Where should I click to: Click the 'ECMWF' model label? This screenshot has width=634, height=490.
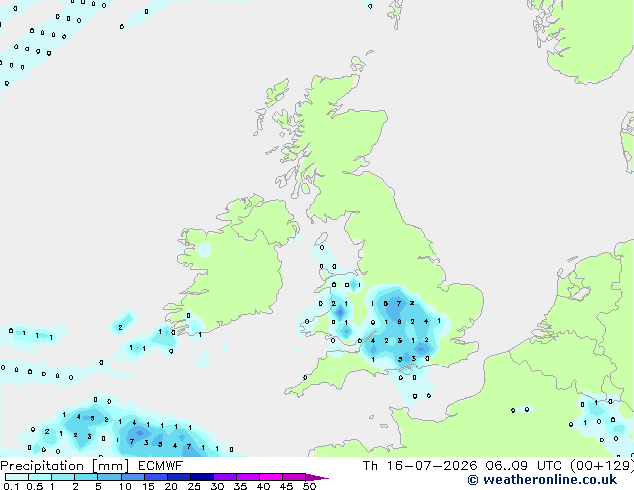coord(160,466)
